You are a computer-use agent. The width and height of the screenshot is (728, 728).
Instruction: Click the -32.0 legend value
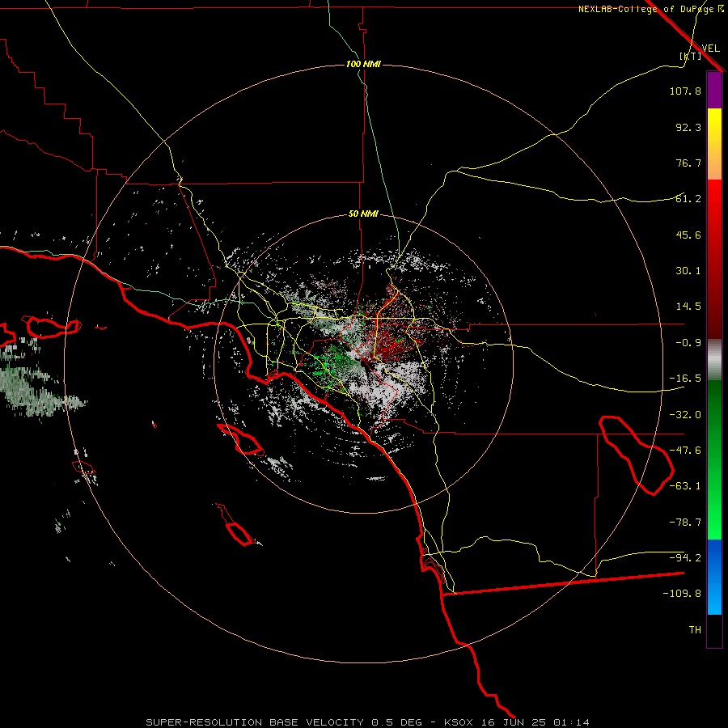pos(685,415)
